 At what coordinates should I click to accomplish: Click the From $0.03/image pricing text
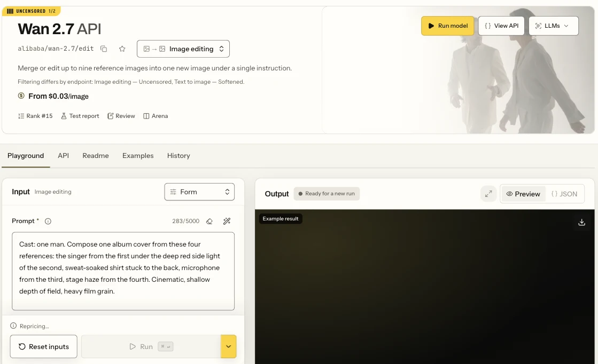pos(58,96)
